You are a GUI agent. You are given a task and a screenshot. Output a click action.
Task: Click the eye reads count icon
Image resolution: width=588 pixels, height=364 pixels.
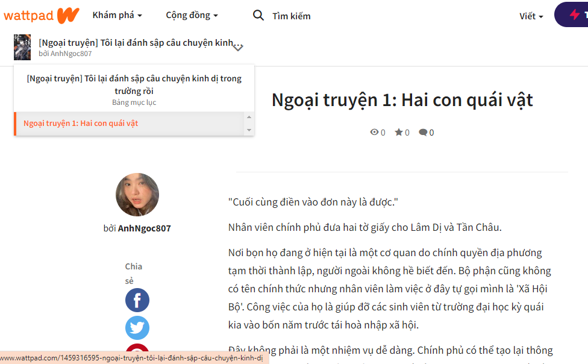[374, 133]
